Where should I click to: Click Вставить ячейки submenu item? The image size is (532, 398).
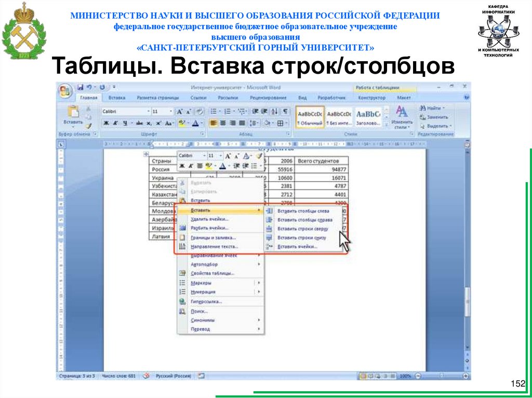click(303, 246)
